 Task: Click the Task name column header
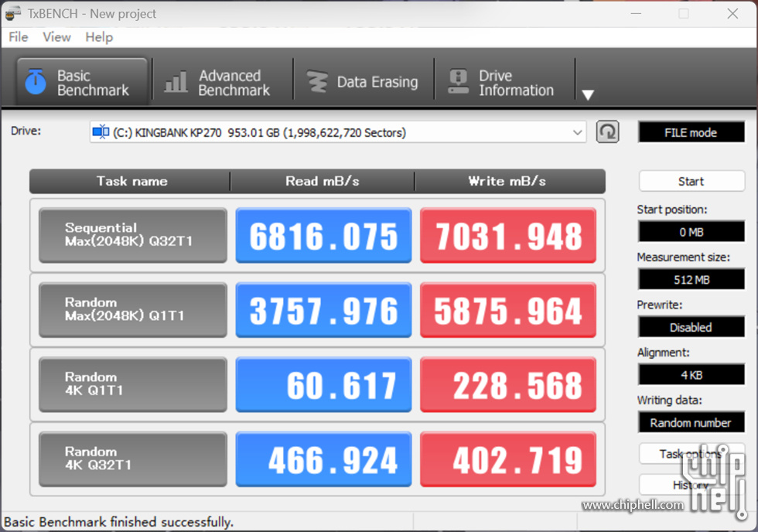[131, 181]
